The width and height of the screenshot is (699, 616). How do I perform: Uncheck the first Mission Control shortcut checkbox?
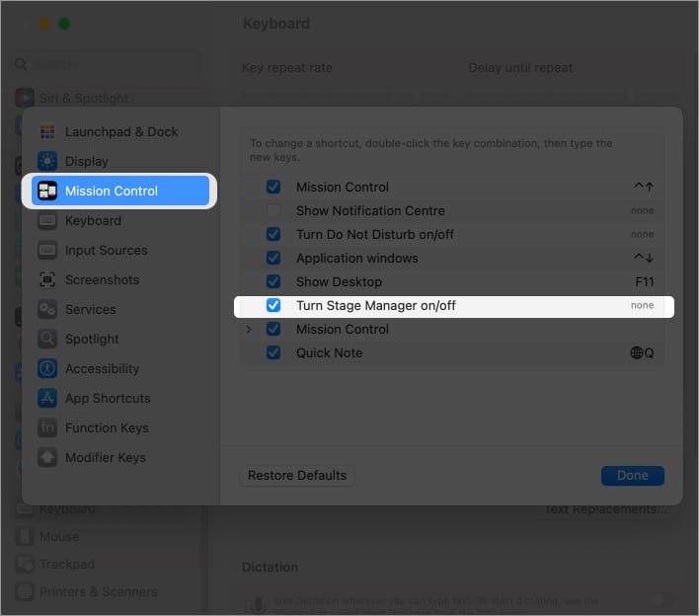[x=273, y=187]
